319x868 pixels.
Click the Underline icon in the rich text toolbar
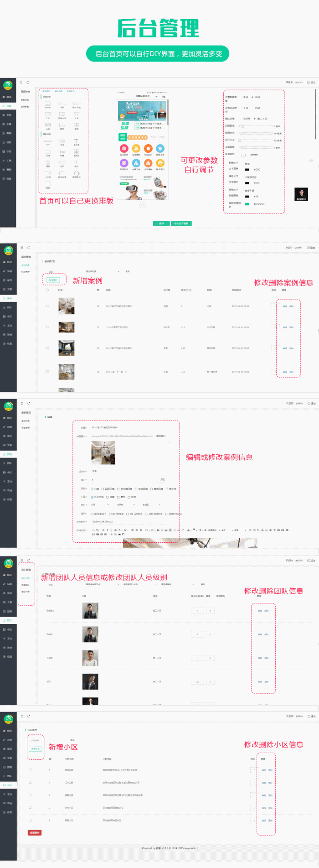[112, 530]
